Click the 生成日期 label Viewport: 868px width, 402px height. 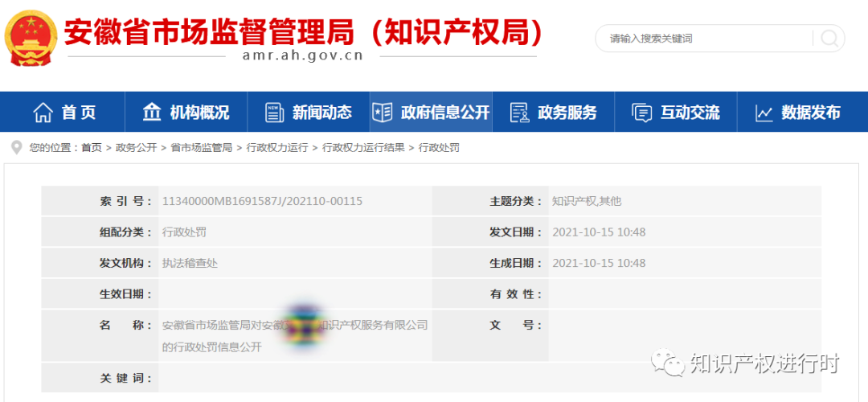coord(516,263)
